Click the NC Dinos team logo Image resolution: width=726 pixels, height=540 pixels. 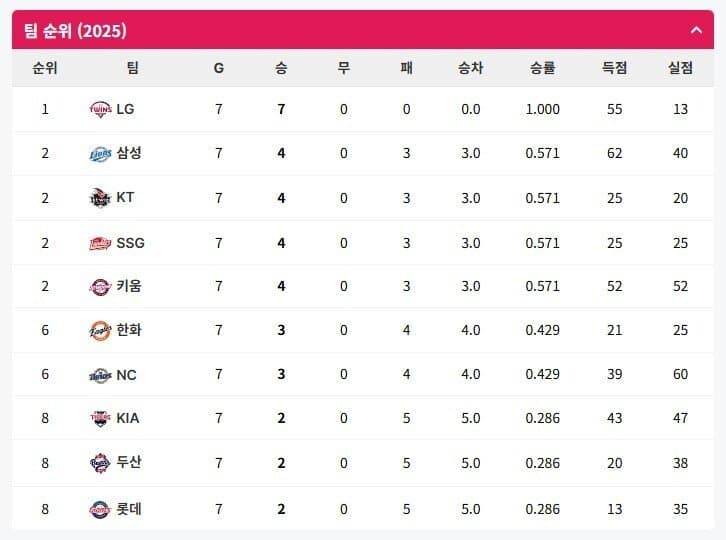click(x=100, y=375)
